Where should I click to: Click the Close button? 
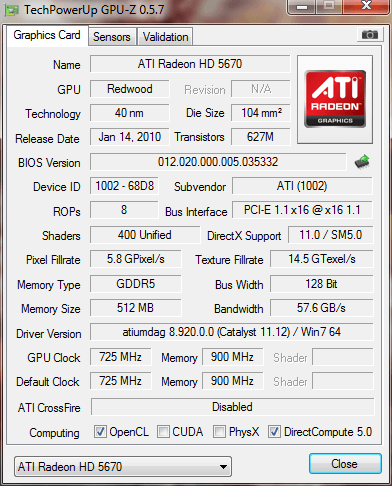click(x=345, y=464)
